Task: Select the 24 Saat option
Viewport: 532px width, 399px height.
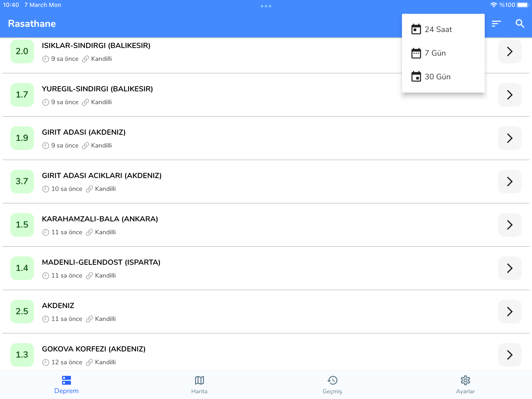Action: pos(438,30)
